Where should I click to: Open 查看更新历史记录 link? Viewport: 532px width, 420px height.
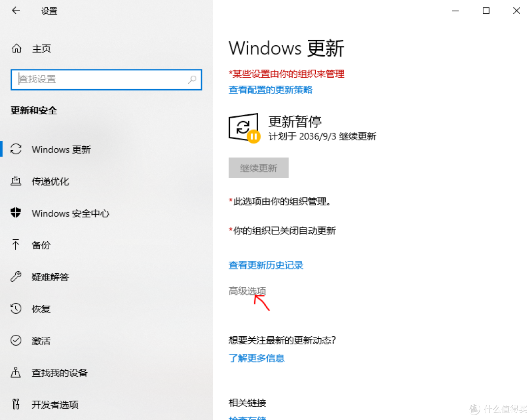coord(266,265)
